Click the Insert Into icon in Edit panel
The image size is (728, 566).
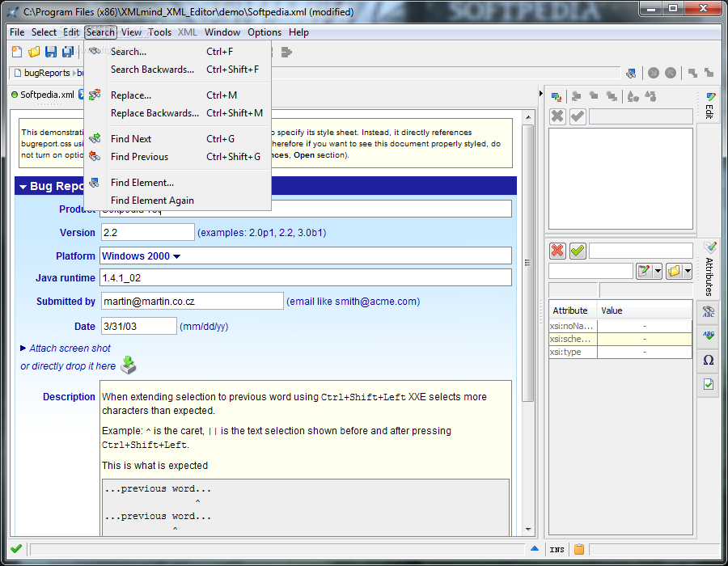click(594, 96)
